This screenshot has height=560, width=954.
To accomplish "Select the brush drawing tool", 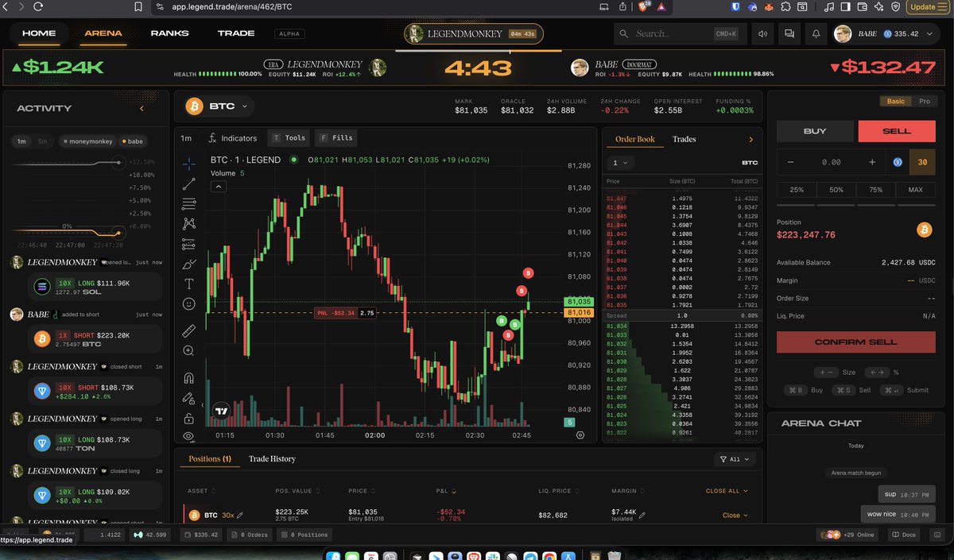I will tap(188, 264).
